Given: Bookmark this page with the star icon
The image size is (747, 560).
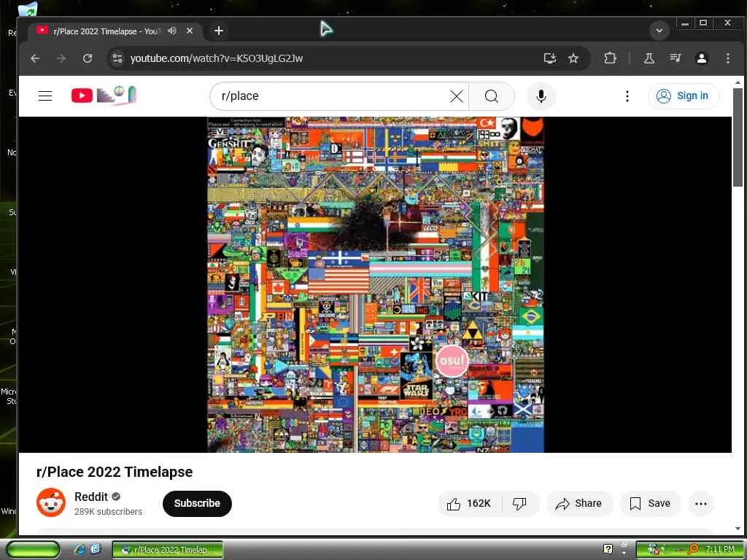Looking at the screenshot, I should pos(573,58).
